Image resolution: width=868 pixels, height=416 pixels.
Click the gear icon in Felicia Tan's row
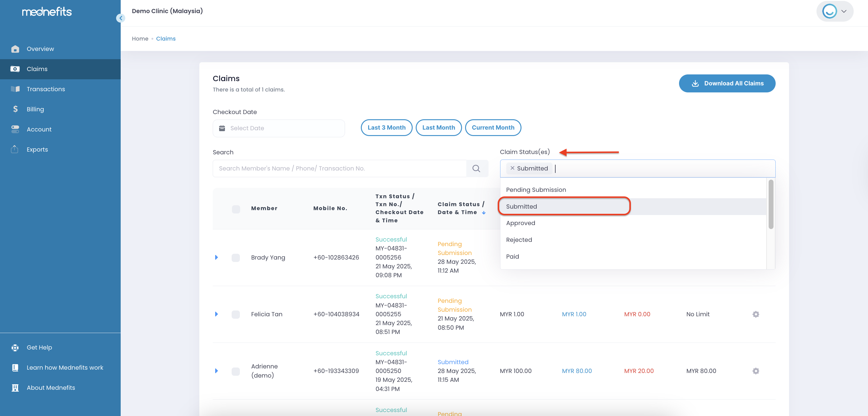click(756, 314)
